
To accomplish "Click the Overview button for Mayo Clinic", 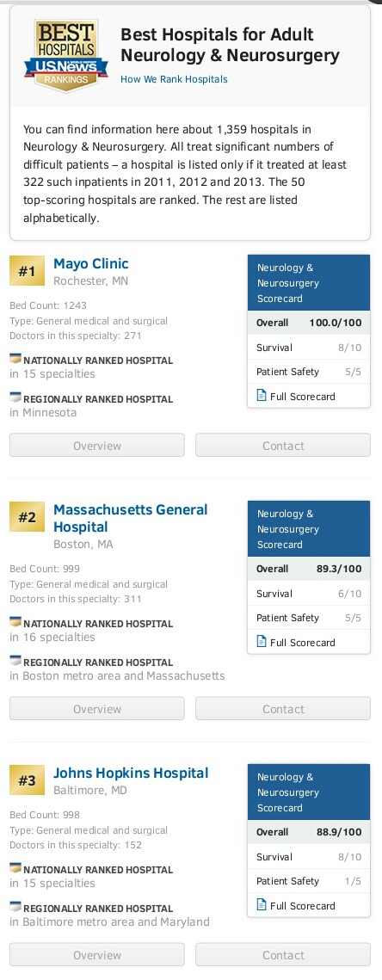I will click(97, 446).
